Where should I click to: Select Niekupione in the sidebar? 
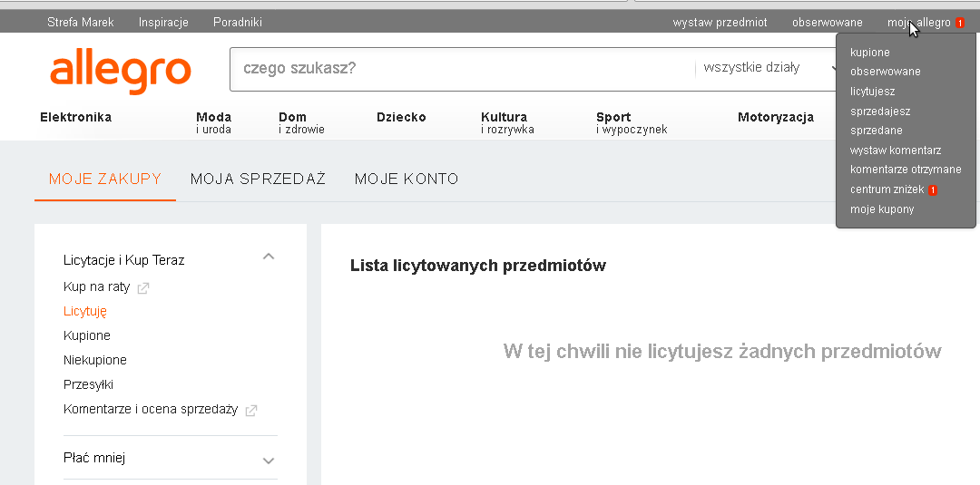[95, 360]
